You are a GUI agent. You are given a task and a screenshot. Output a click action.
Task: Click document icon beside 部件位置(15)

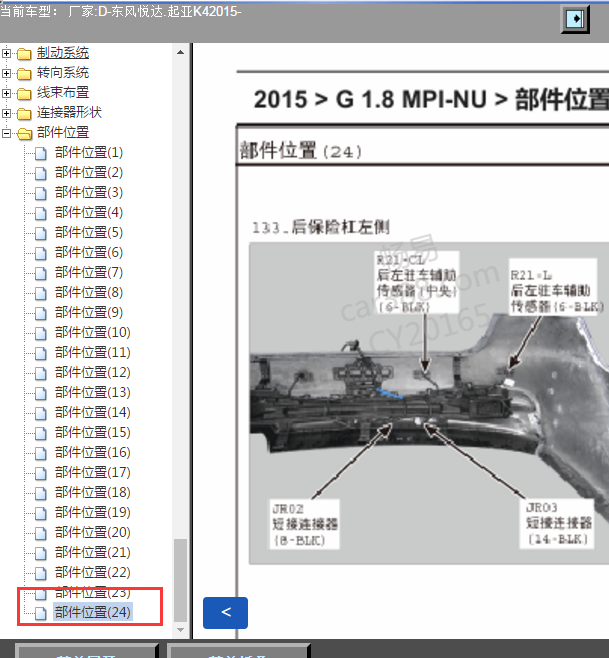coord(41,433)
